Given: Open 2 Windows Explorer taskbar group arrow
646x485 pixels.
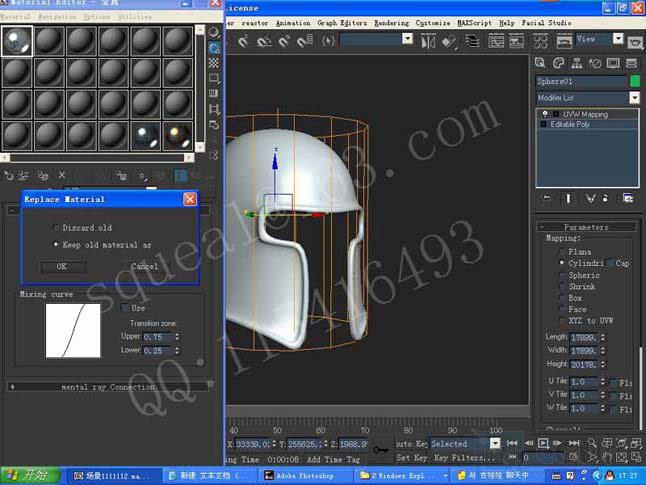Looking at the screenshot, I should point(445,476).
